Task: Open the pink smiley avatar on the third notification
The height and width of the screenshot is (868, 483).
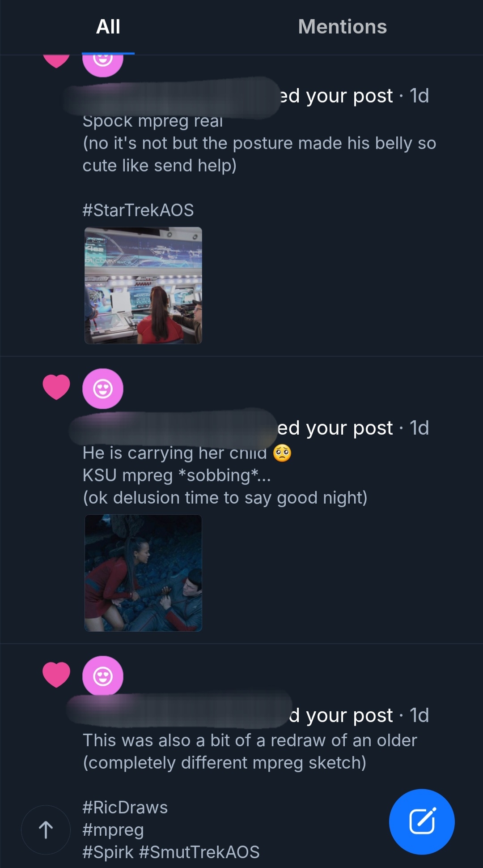Action: pyautogui.click(x=103, y=676)
